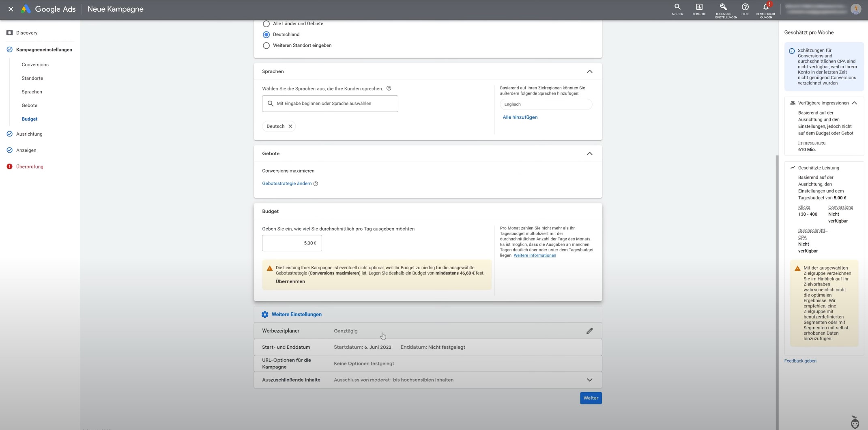The width and height of the screenshot is (868, 430).
Task: Click help icon next to Gebotsstrategie ändern
Action: click(316, 184)
